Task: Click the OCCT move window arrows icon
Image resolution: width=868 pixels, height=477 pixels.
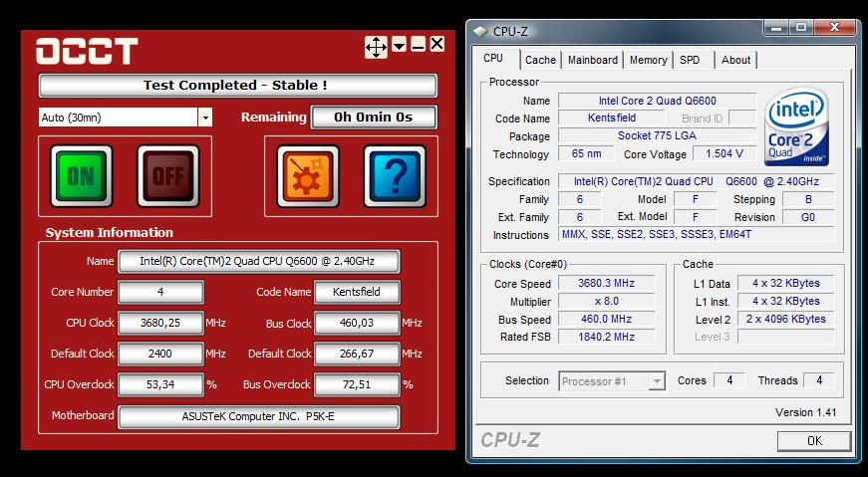Action: coord(376,47)
